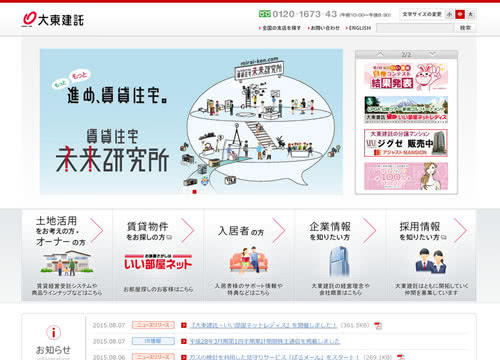Viewport: 500px width, 360px height.
Task: Click the Daito Kentaku logo
Action: click(x=53, y=19)
